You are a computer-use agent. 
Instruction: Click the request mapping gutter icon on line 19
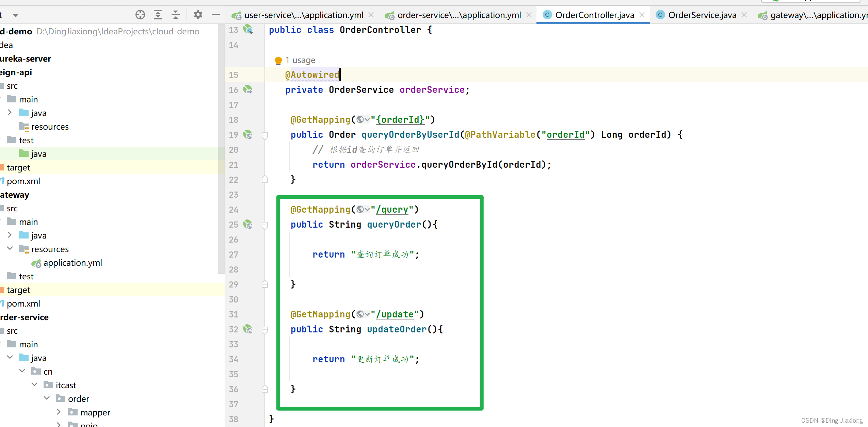click(x=248, y=134)
